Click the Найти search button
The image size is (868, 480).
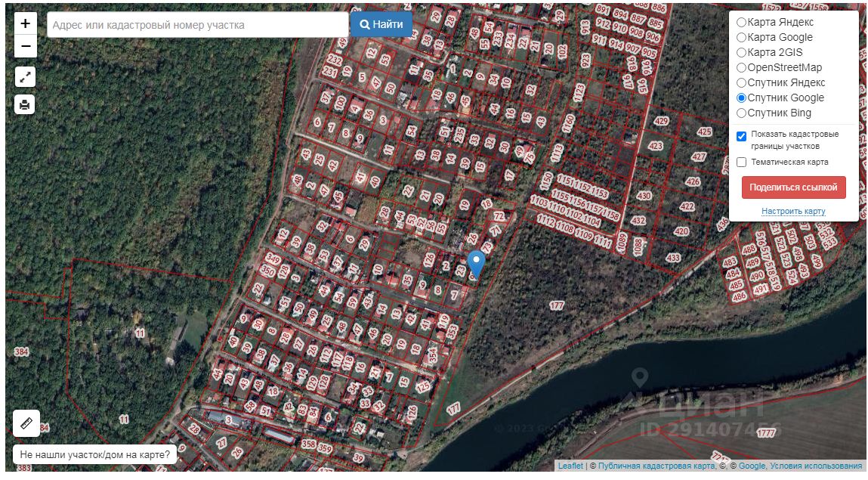coord(381,24)
